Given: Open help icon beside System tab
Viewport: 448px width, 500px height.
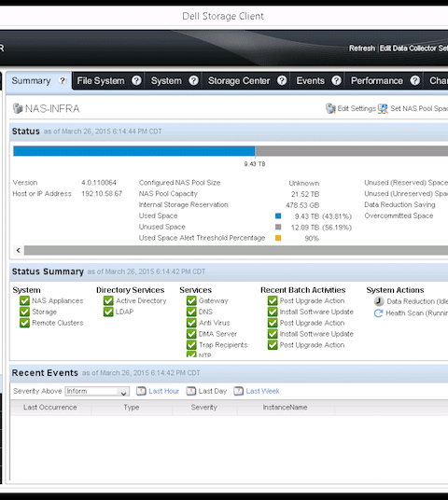Looking at the screenshot, I should pos(194,80).
